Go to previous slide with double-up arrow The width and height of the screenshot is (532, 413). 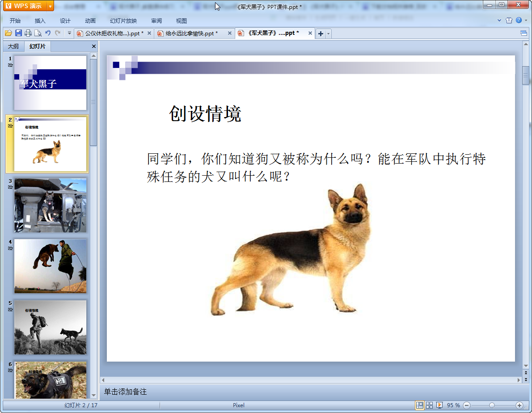(526, 373)
